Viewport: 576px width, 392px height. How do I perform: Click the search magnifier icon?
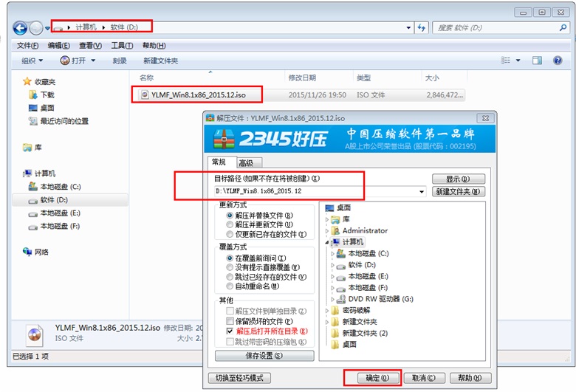(x=563, y=27)
